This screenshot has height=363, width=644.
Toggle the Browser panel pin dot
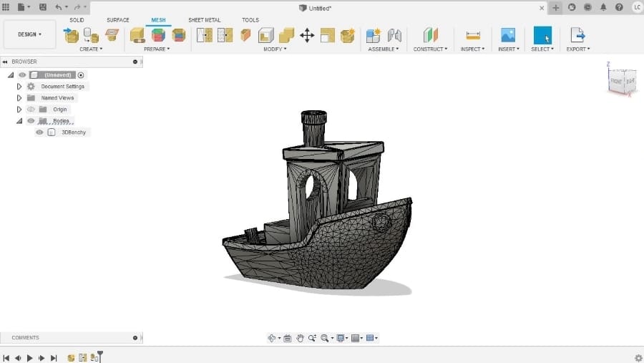point(135,62)
